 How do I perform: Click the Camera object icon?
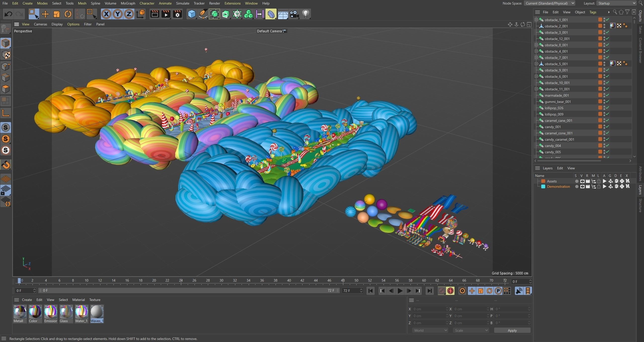(294, 14)
